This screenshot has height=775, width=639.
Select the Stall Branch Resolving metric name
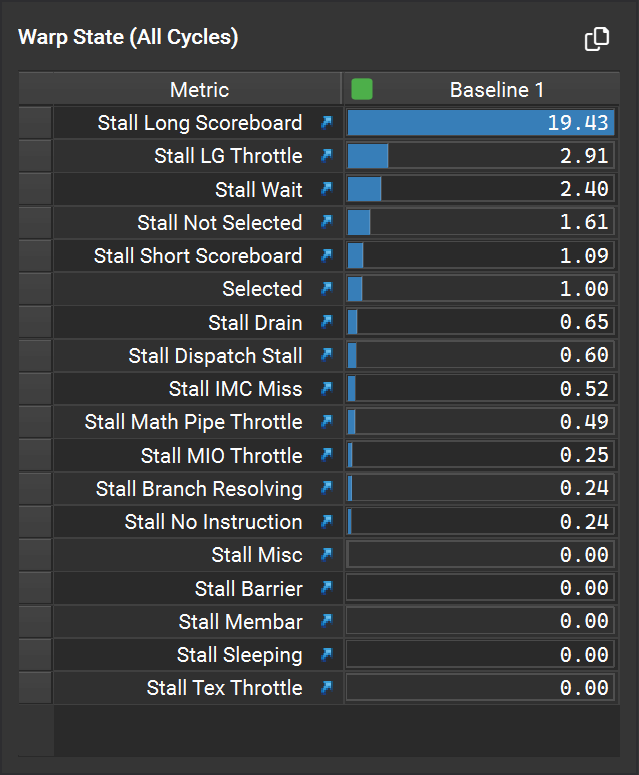pos(199,488)
